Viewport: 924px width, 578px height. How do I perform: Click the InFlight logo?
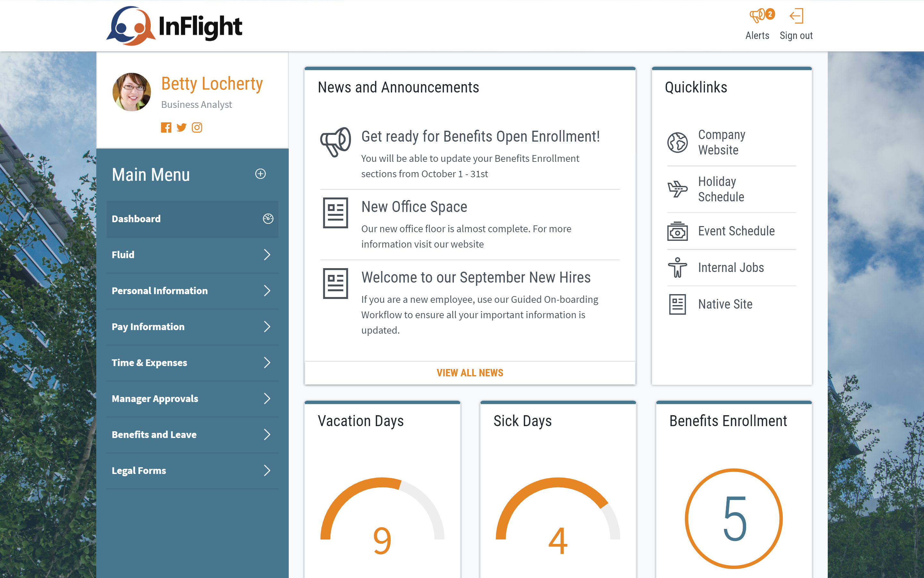point(174,26)
